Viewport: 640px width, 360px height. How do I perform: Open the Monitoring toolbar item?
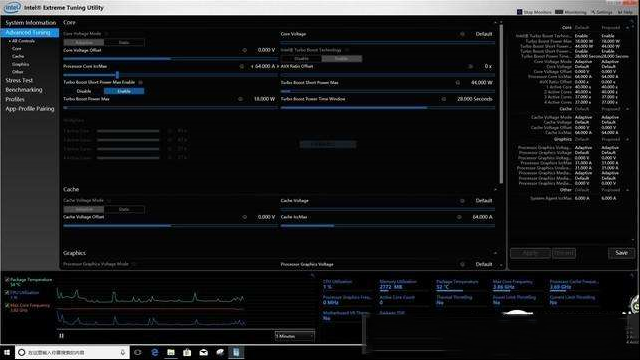[x=571, y=12]
